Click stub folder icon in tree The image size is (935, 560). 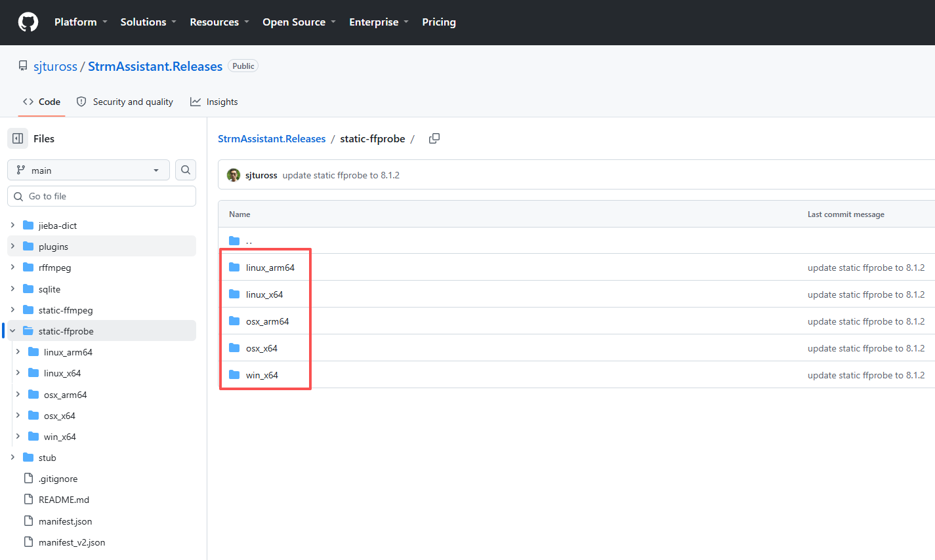click(x=28, y=458)
